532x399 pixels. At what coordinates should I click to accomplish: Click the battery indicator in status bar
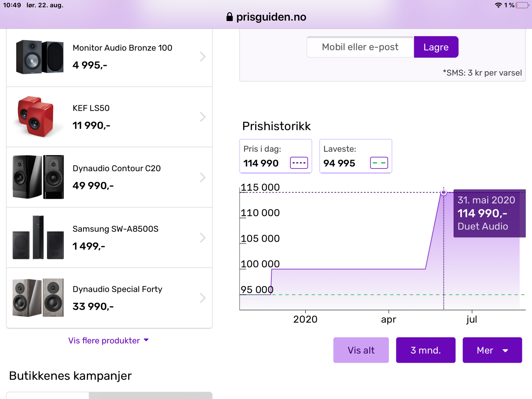(522, 5)
